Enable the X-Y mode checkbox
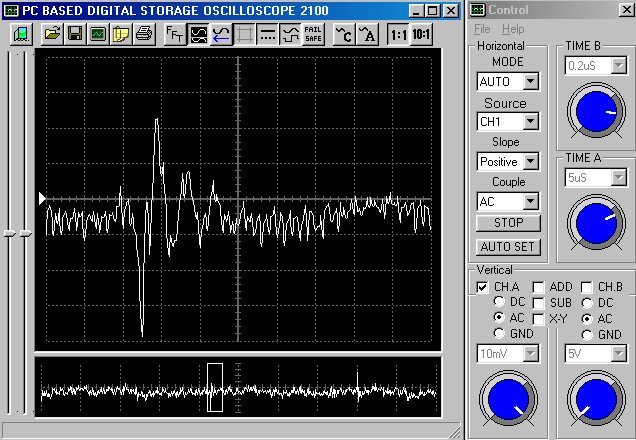Viewport: 636px width, 440px height. pos(538,319)
